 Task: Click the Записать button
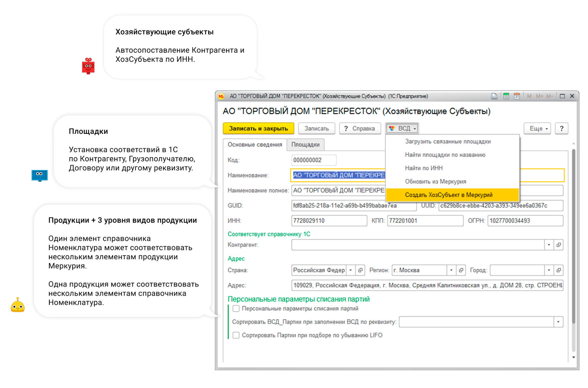tap(316, 128)
